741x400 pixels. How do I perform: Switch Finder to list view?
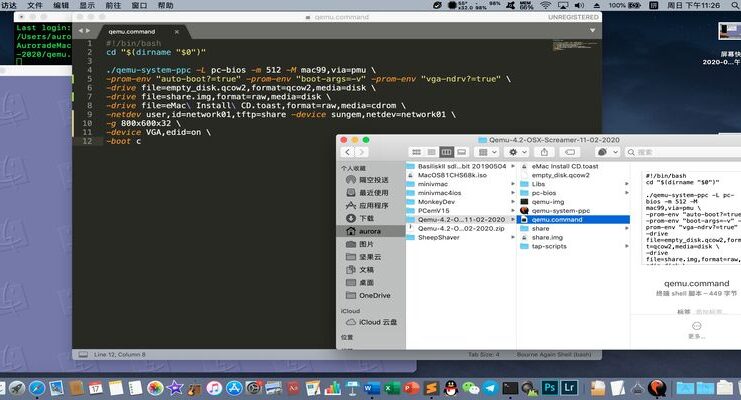coord(431,152)
